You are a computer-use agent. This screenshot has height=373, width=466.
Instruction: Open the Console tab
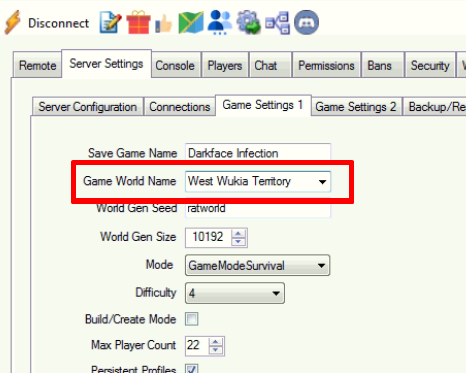click(x=175, y=65)
